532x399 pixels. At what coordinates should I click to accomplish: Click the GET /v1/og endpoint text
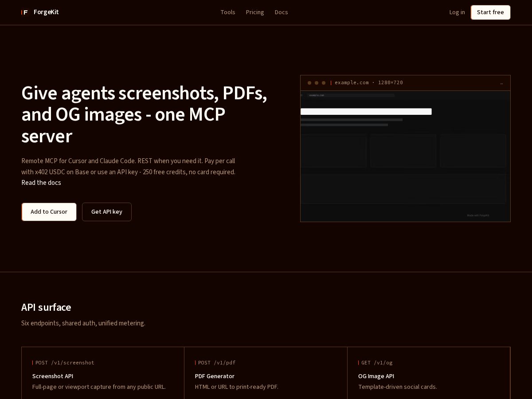pos(377,363)
